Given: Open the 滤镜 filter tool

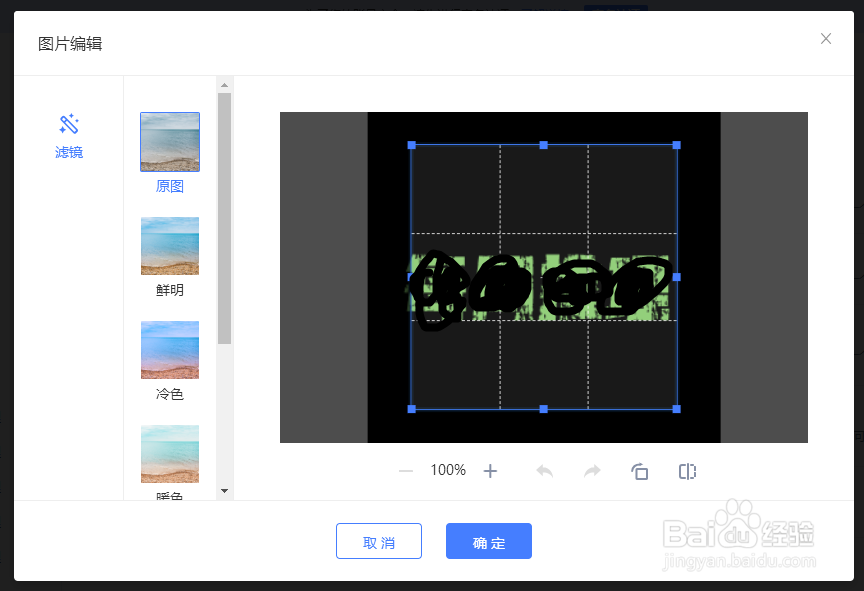Looking at the screenshot, I should (x=69, y=137).
